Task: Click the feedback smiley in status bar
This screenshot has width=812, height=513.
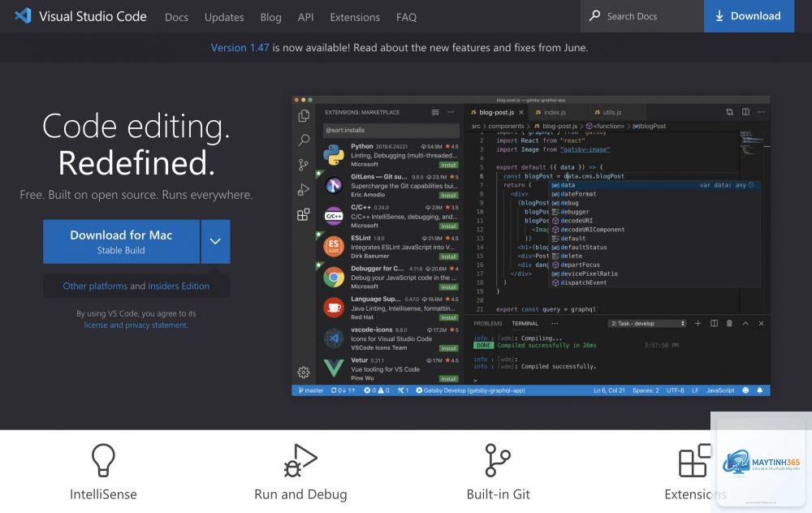Action: tap(745, 390)
